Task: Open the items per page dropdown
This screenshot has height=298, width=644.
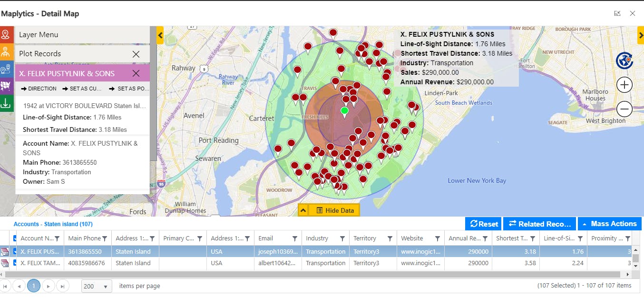Action: [x=97, y=286]
